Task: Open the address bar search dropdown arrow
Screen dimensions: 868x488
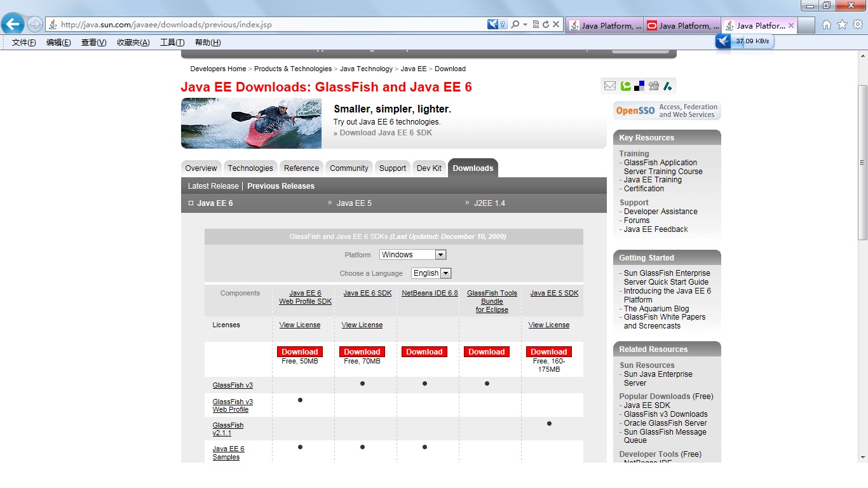Action: 525,25
